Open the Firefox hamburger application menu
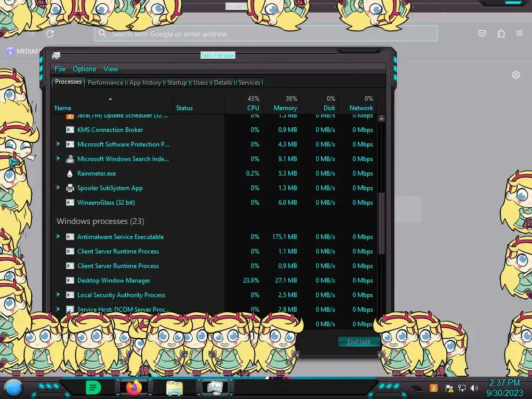Viewport: 532px width, 399px height. (x=520, y=33)
